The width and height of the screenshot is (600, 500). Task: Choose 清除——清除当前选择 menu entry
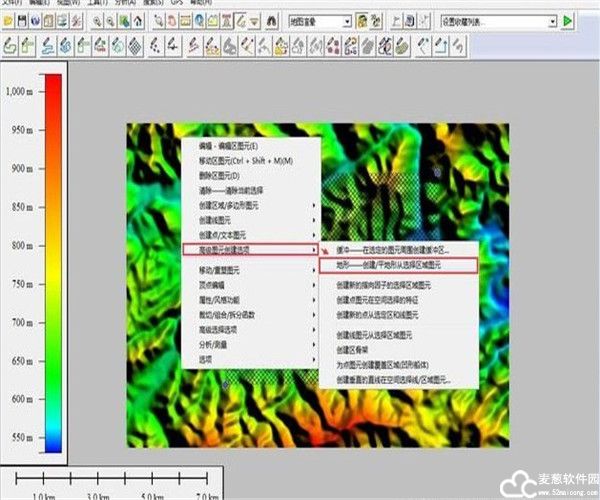coord(251,191)
